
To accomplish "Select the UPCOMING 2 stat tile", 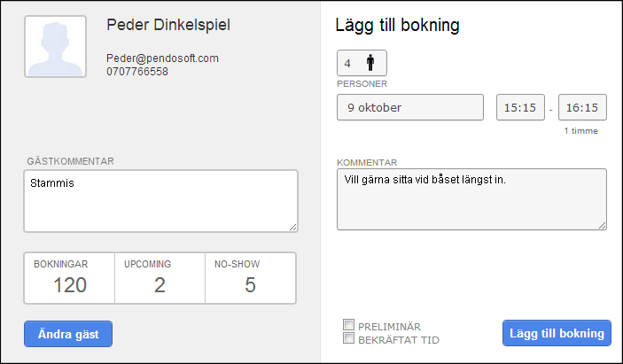I will point(160,278).
